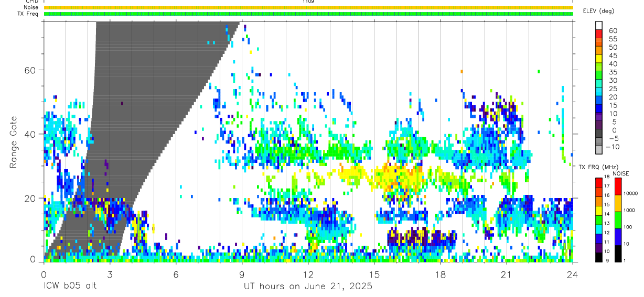Click the "21" tick on the UT hours axis
This screenshot has height=297, width=644.
pyautogui.click(x=506, y=274)
